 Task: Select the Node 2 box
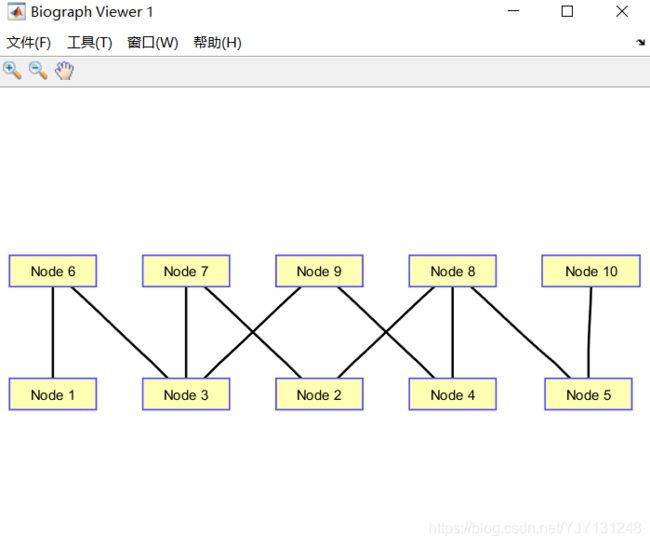tap(319, 394)
